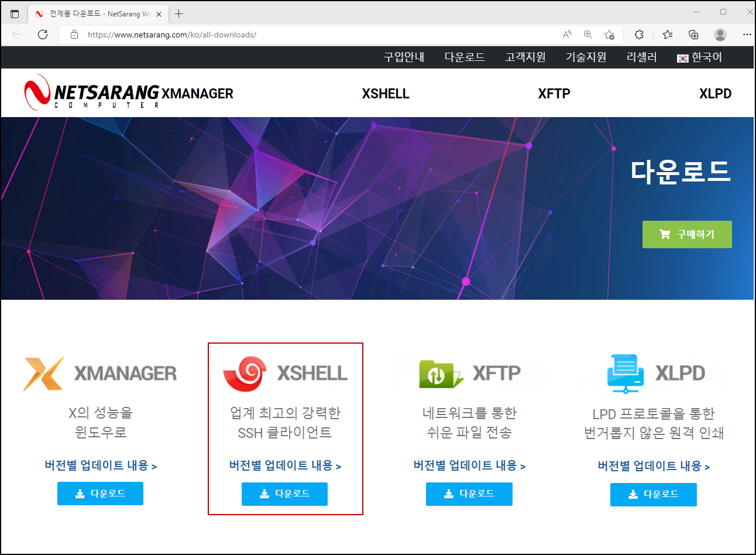Click the NetSarang Computer logo
The height and width of the screenshot is (555, 756).
[x=92, y=92]
